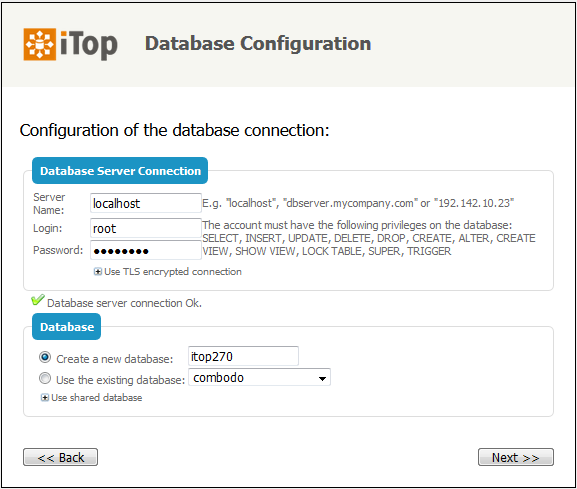
Task: Open the existing database dropdown showing combodo
Action: (259, 378)
